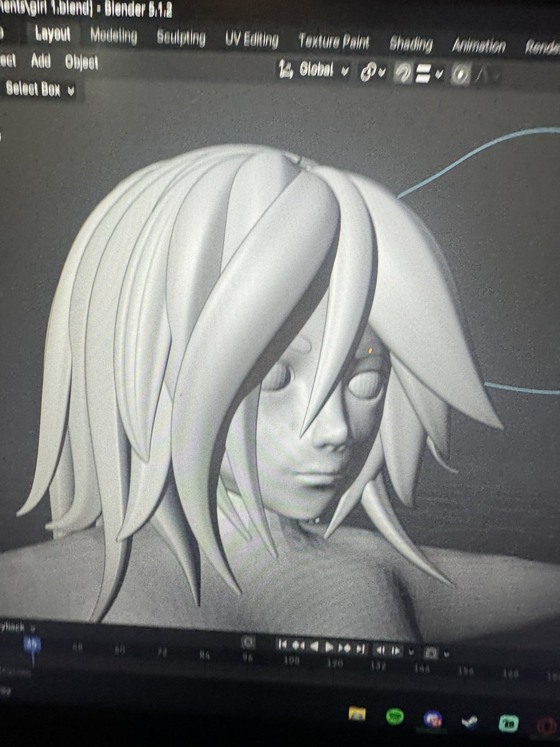Jump to the end frame of timeline

tap(360, 649)
